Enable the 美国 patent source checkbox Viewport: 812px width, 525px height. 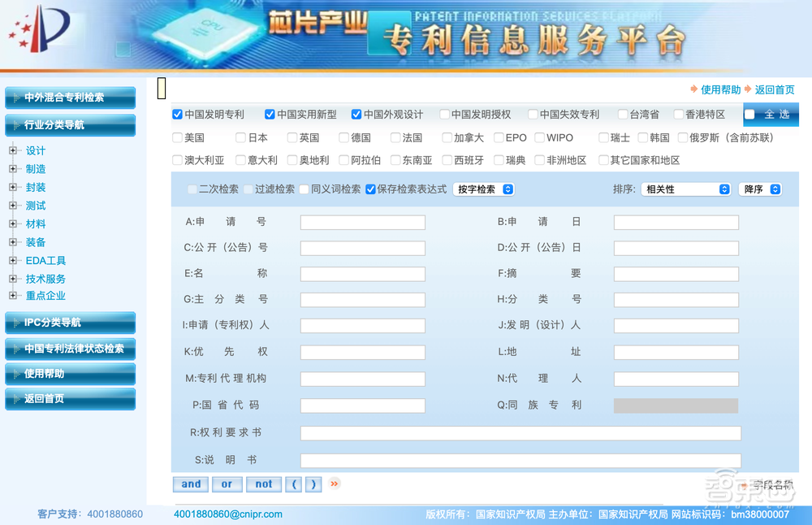click(175, 137)
